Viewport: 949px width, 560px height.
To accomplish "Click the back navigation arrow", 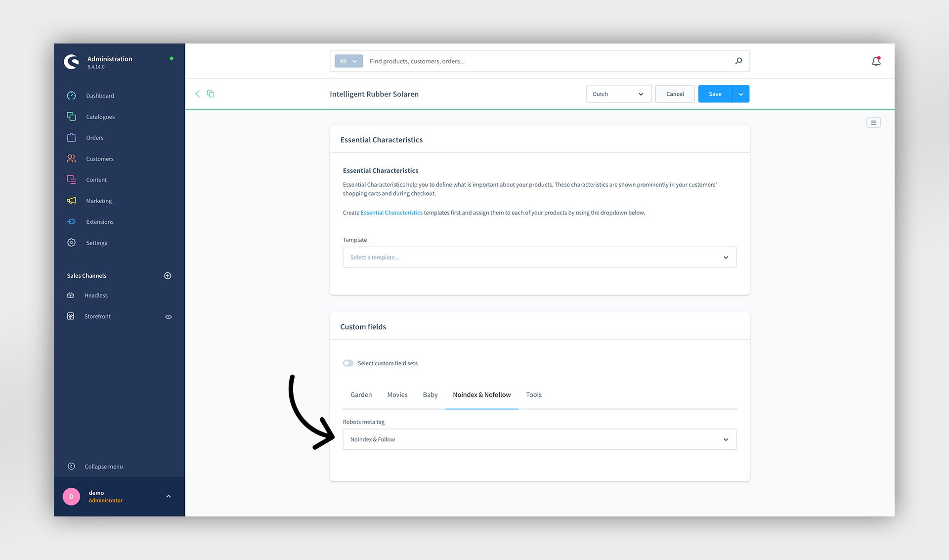I will pyautogui.click(x=197, y=93).
